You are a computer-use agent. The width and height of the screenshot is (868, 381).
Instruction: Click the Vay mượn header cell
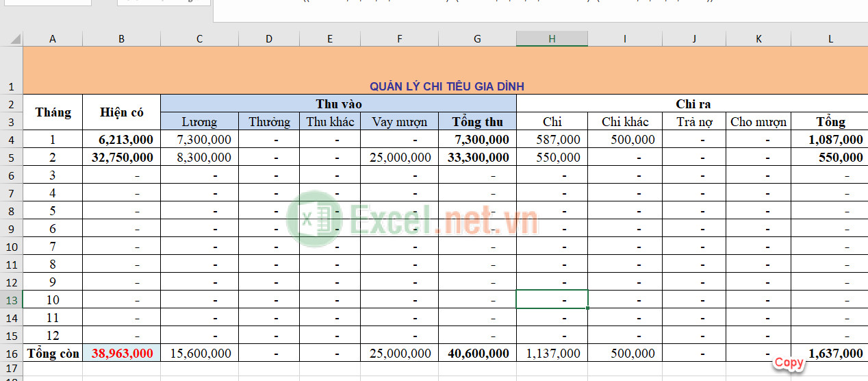tap(399, 122)
